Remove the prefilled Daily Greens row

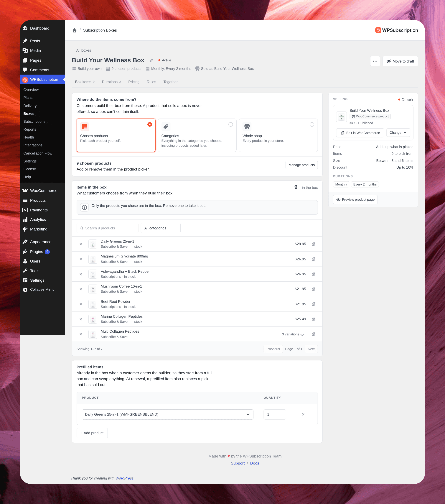coord(303,414)
